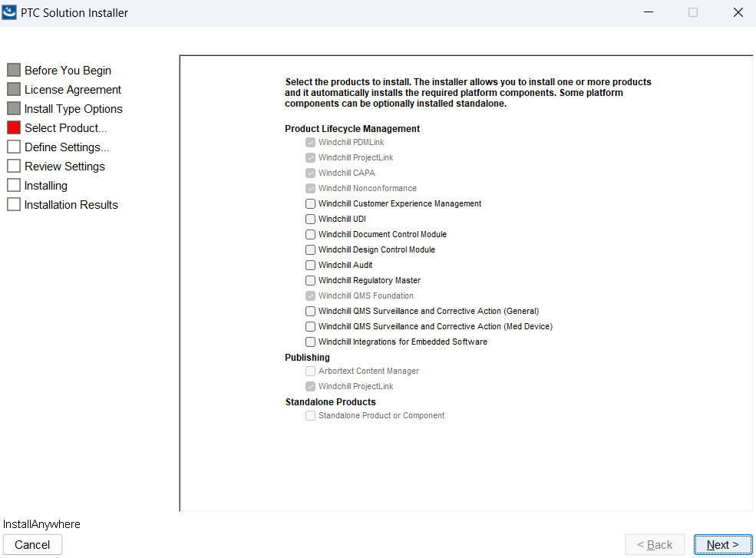Click the PTC Solution Installer title bar icon
Screen dimensions: 756x558
[x=9, y=12]
